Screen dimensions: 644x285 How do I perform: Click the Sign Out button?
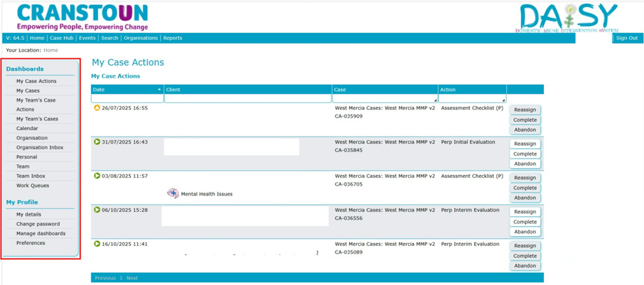coord(626,39)
